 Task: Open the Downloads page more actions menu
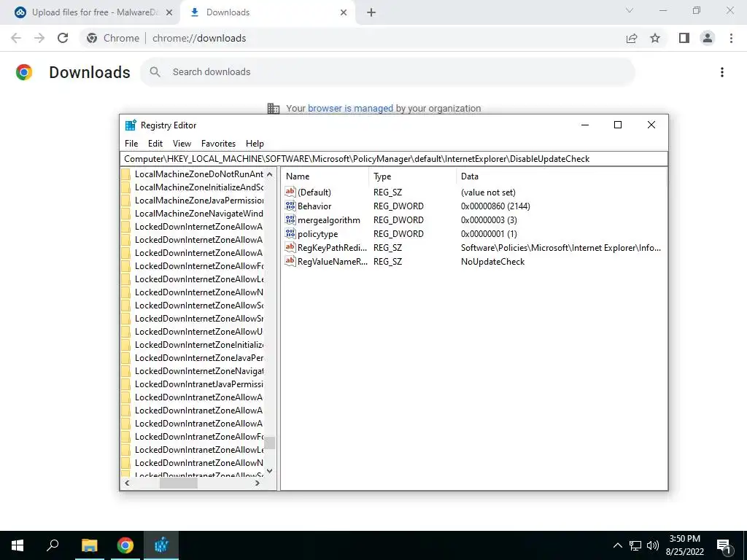click(722, 72)
